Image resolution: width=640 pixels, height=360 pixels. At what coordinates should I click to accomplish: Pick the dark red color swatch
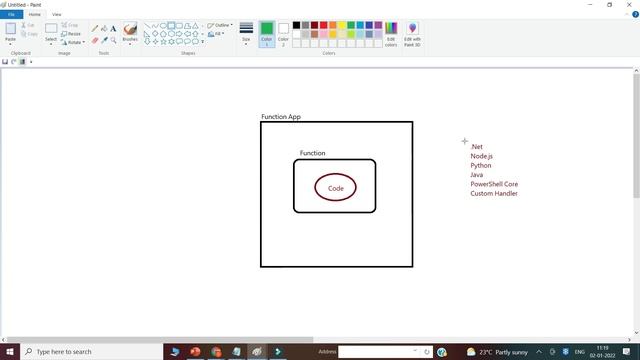[x=315, y=25]
